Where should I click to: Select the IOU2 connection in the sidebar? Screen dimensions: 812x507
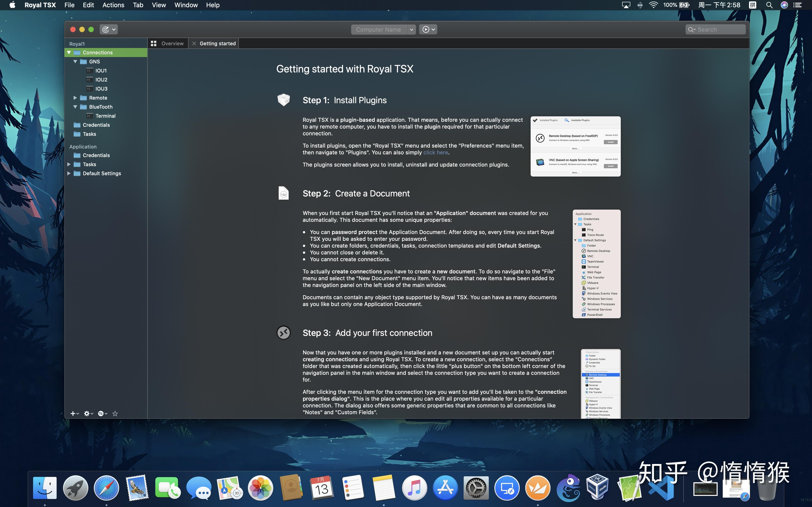pyautogui.click(x=101, y=79)
